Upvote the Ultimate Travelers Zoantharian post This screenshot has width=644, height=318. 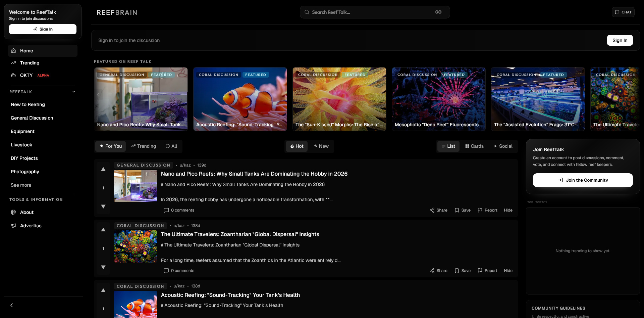click(103, 230)
